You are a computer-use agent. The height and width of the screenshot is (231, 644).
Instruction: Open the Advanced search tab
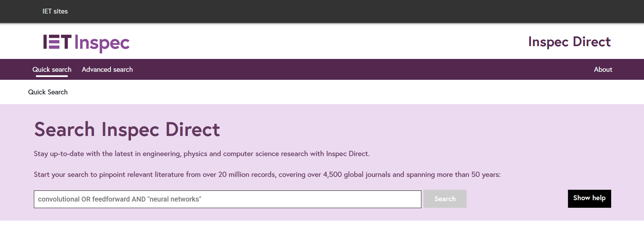click(x=107, y=70)
